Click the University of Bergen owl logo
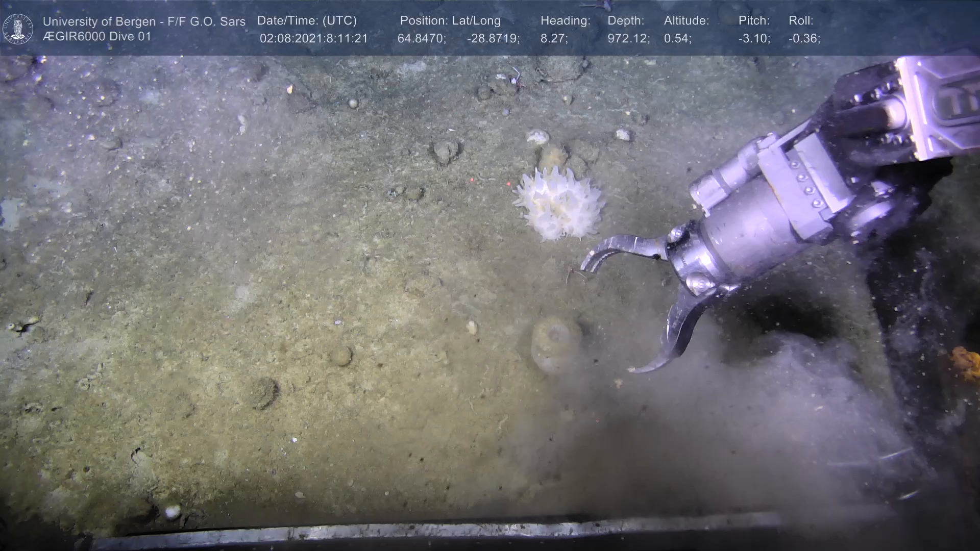This screenshot has height=551, width=980. (x=18, y=29)
